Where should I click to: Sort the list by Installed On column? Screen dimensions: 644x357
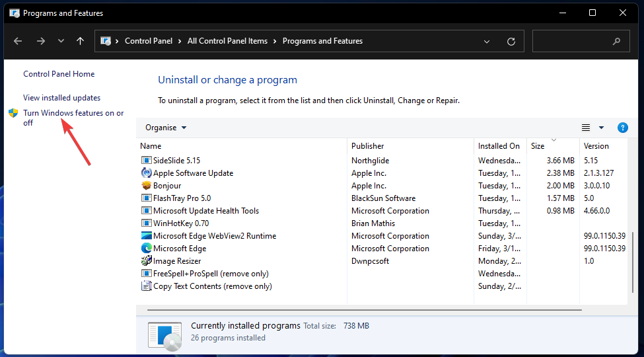coord(499,146)
